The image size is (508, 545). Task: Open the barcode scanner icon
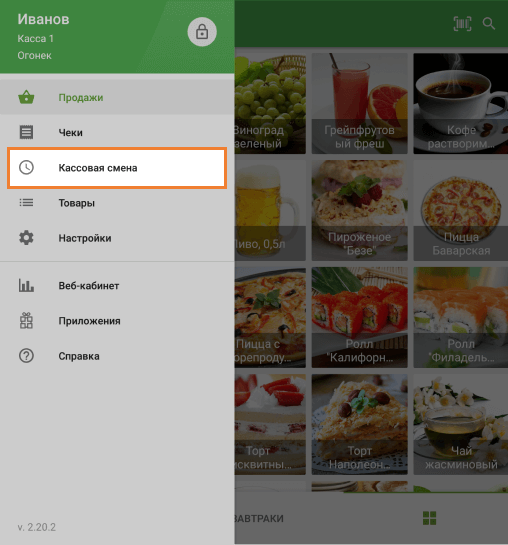tap(462, 24)
